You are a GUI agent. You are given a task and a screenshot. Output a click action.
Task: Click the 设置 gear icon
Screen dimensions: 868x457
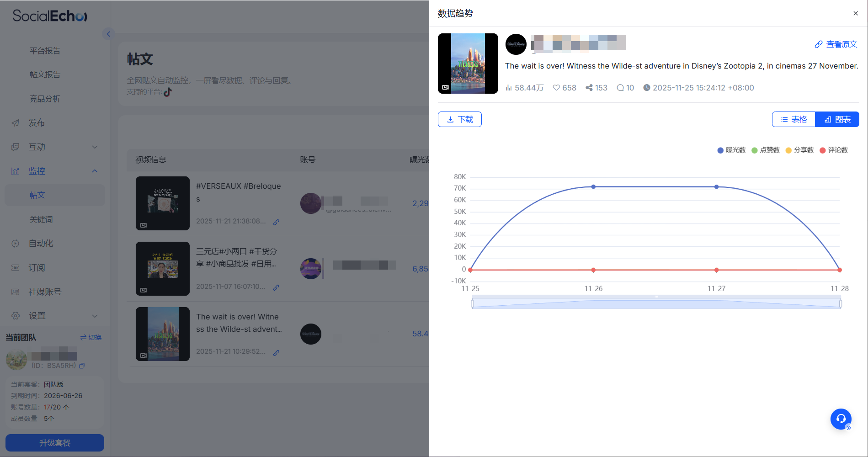click(x=16, y=316)
